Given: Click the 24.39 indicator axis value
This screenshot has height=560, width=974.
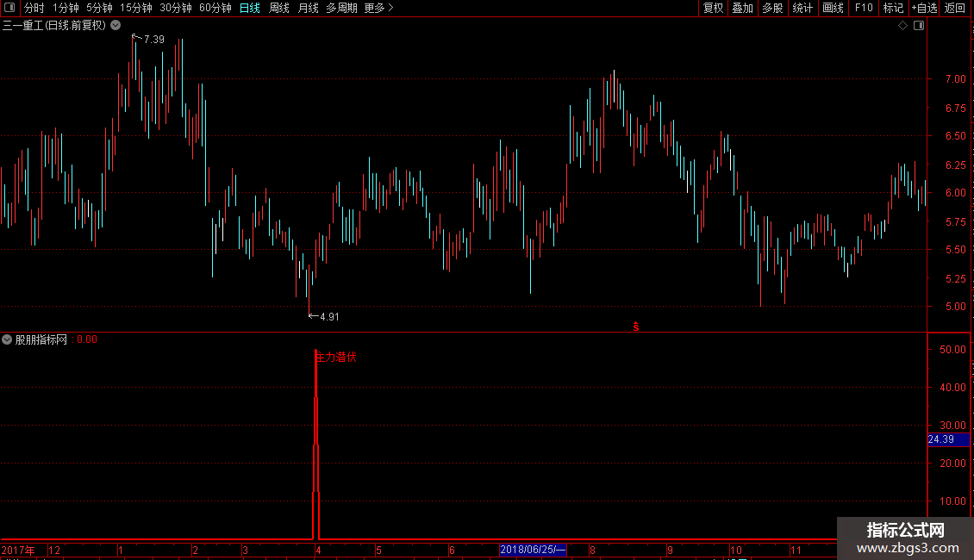Looking at the screenshot, I should [941, 439].
